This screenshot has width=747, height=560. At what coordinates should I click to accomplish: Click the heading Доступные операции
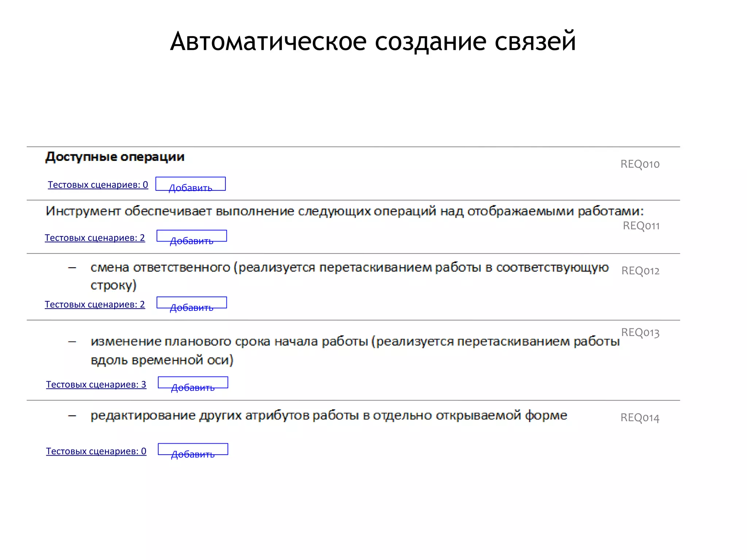[115, 157]
